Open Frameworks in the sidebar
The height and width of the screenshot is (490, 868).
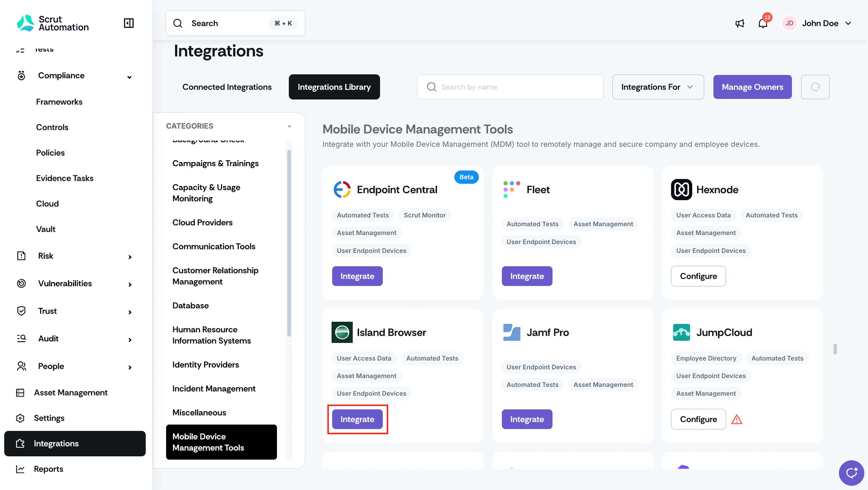pyautogui.click(x=59, y=102)
